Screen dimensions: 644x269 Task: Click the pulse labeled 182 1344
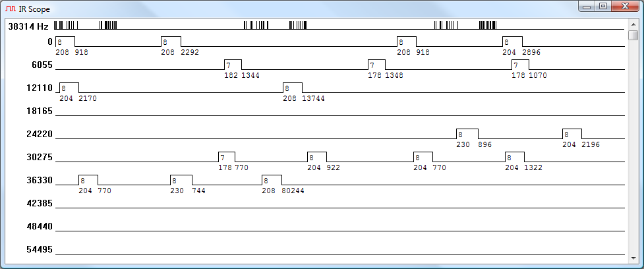[233, 65]
